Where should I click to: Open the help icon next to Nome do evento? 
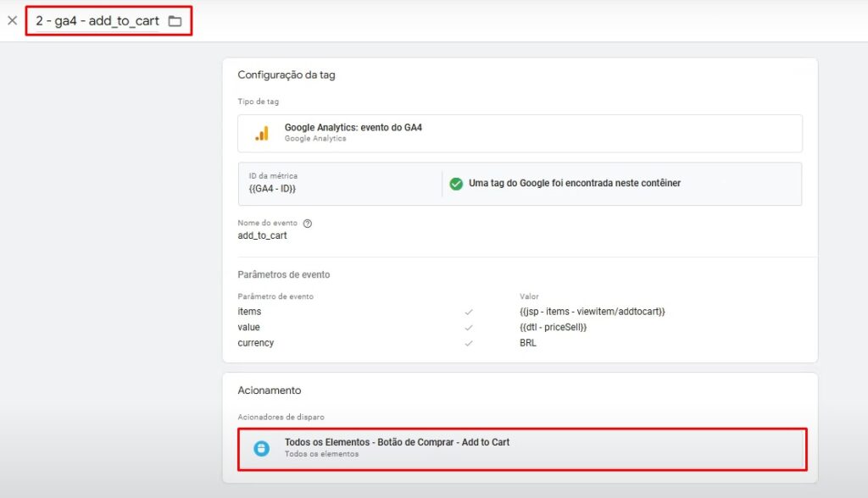(308, 224)
